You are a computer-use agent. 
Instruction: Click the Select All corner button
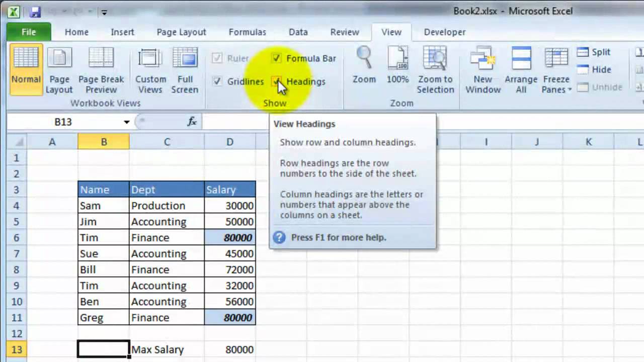point(17,142)
